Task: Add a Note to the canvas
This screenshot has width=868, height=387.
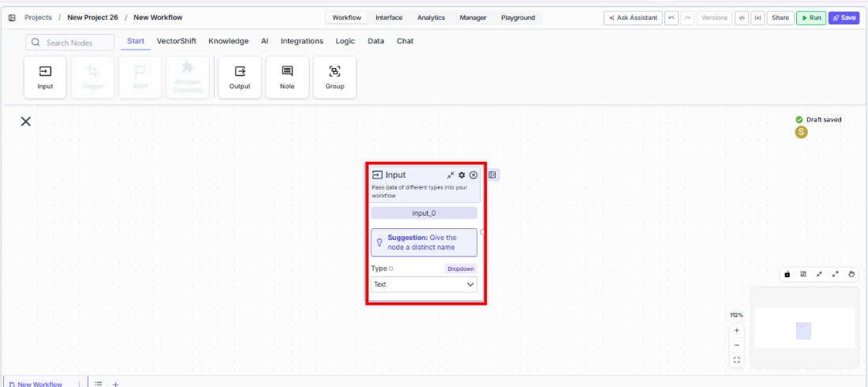Action: (x=287, y=77)
